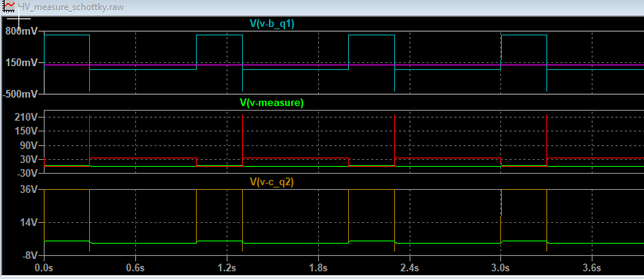Screen dimensions: 644x279
Task: Click the LTspice waveform window icon
Action: pyautogui.click(x=8, y=7)
